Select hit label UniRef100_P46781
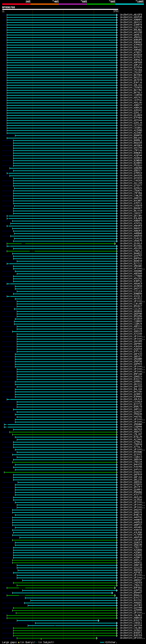 (131, 417)
